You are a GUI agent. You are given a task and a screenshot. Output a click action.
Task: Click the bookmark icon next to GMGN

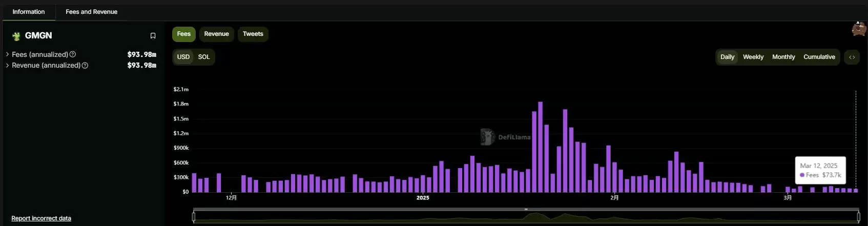(x=153, y=36)
